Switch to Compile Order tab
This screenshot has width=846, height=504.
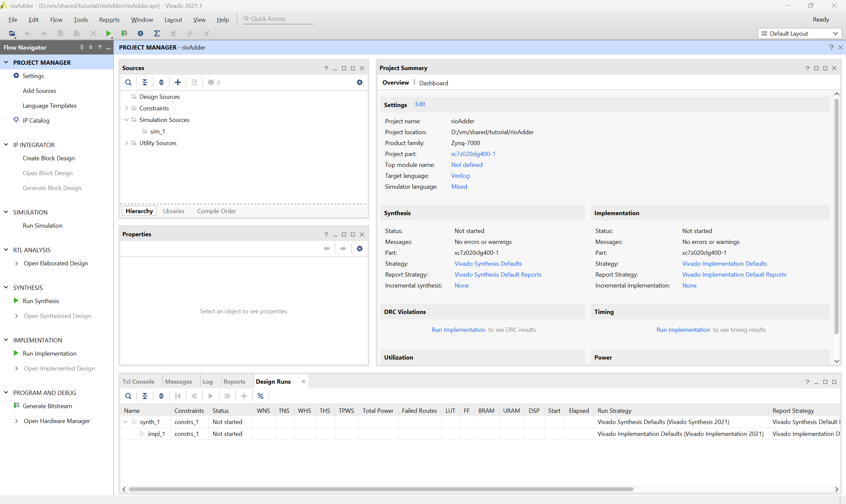(216, 211)
